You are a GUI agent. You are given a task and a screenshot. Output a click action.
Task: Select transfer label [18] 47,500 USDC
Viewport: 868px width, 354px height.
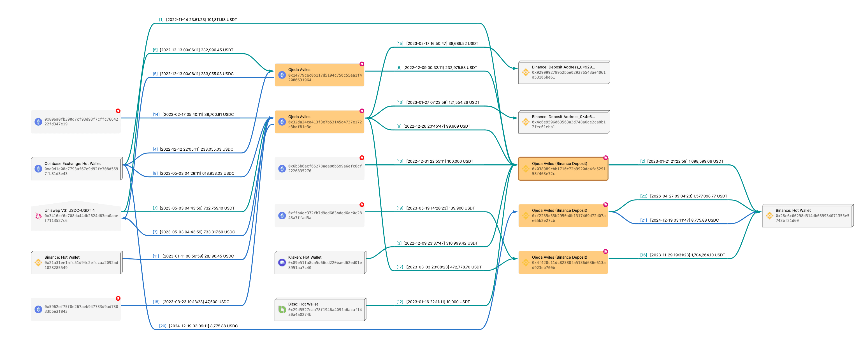tap(191, 302)
